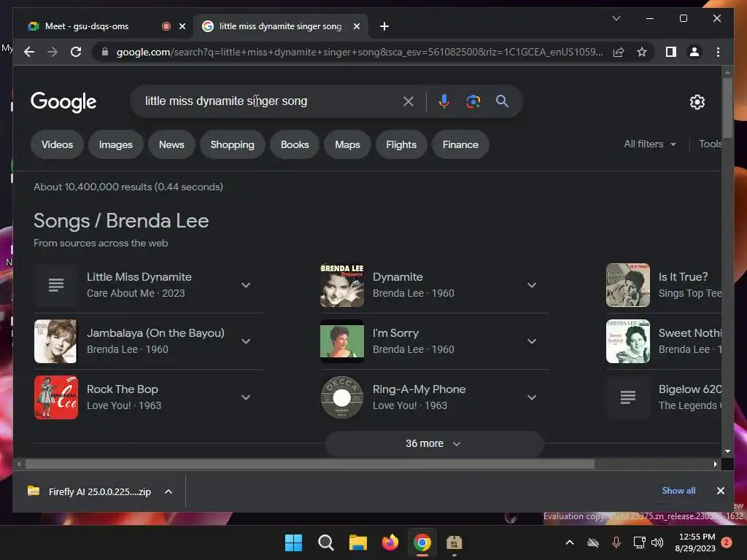Expand the Jambalaya (On the Bayou) entry
Viewport: 747px width, 560px height.
(246, 341)
